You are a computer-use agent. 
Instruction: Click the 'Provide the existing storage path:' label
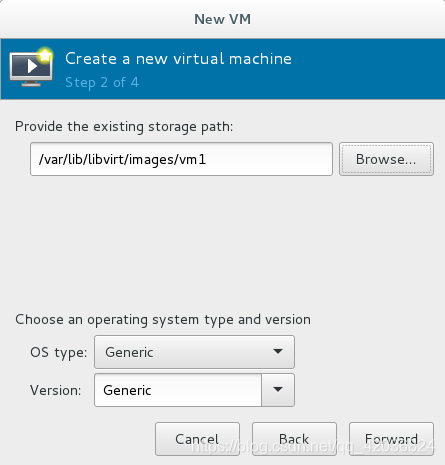coord(124,127)
